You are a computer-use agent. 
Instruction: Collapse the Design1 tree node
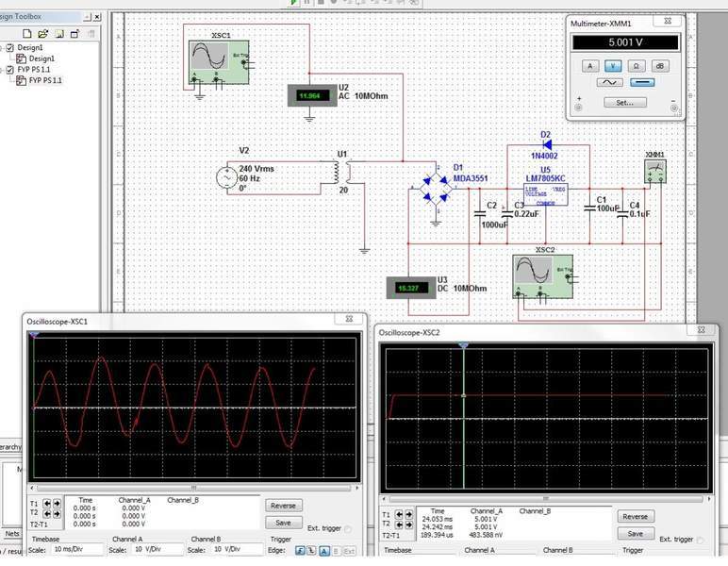pos(2,47)
